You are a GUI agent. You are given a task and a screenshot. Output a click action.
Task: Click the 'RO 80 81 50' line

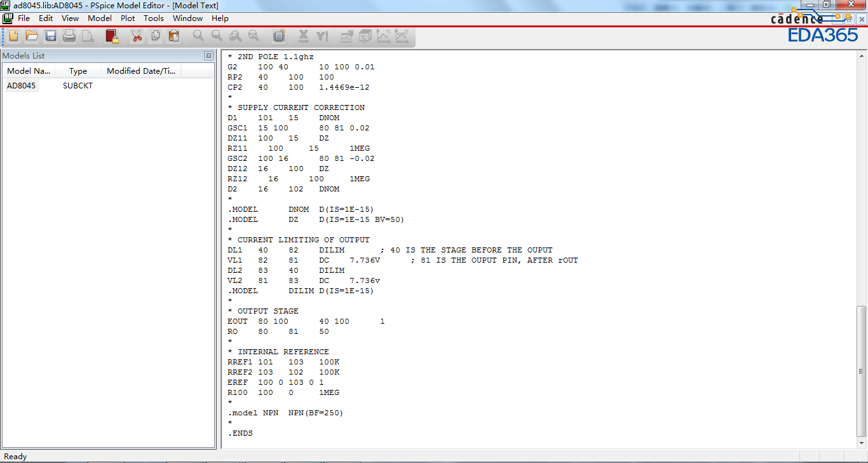click(278, 331)
